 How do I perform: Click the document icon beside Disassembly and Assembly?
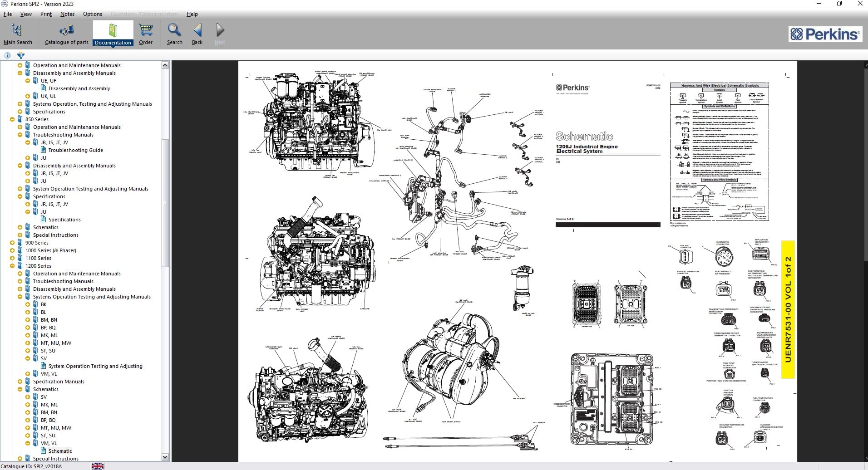tap(43, 88)
